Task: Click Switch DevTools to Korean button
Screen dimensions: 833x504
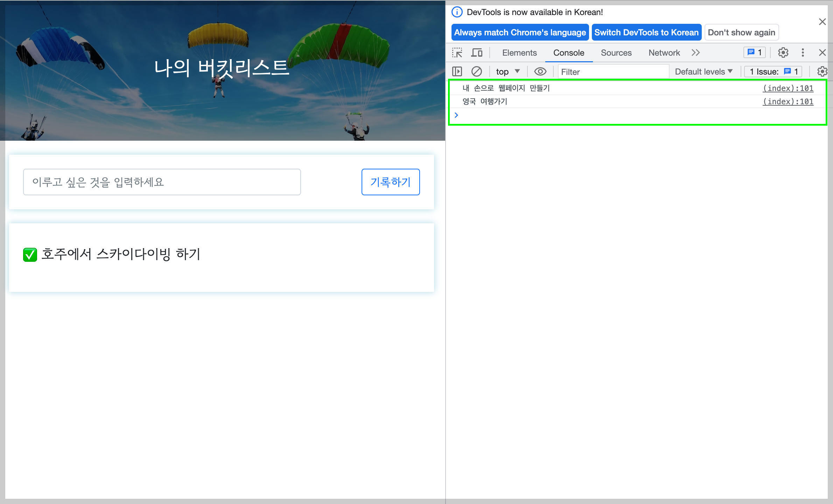Action: [646, 33]
